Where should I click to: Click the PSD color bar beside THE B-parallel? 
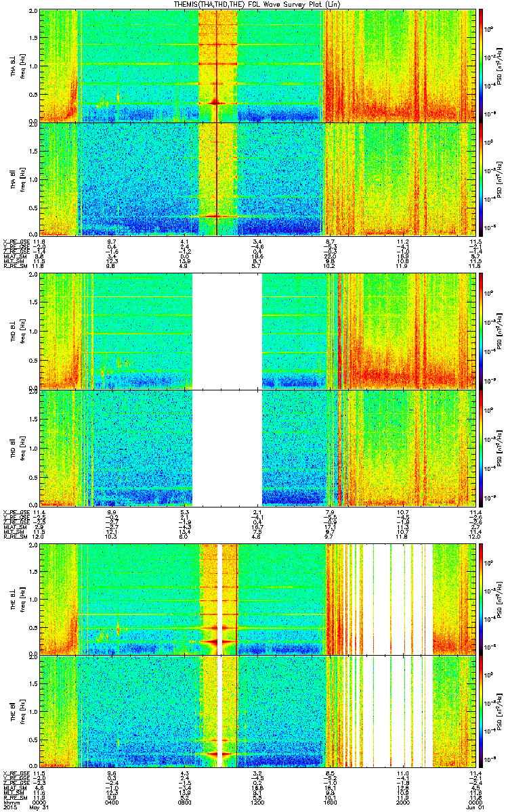coord(480,713)
